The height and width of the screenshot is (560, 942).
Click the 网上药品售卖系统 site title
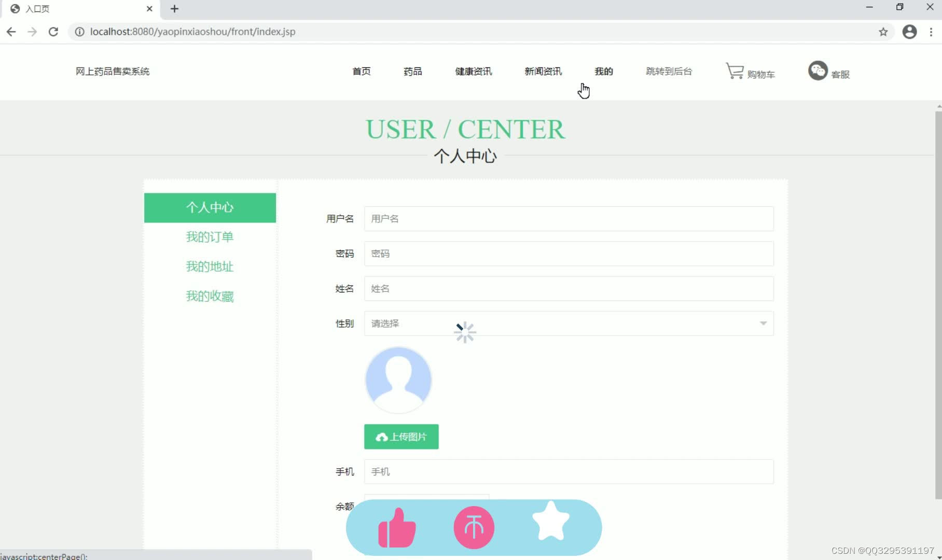[x=113, y=71]
